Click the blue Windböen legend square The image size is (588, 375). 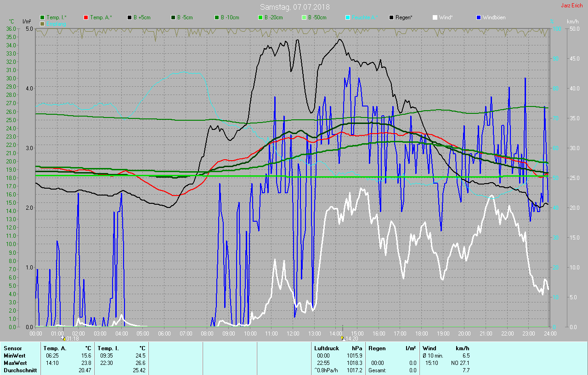coord(479,17)
